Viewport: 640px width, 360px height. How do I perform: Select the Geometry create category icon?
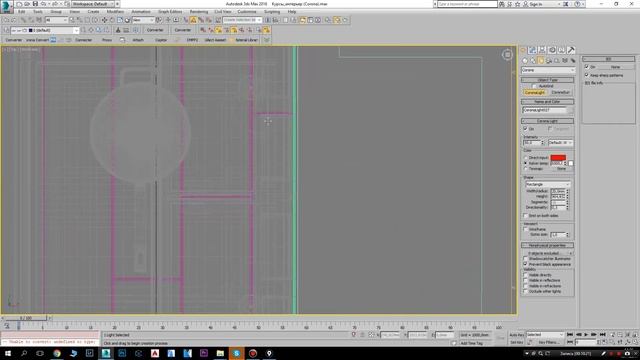click(525, 61)
